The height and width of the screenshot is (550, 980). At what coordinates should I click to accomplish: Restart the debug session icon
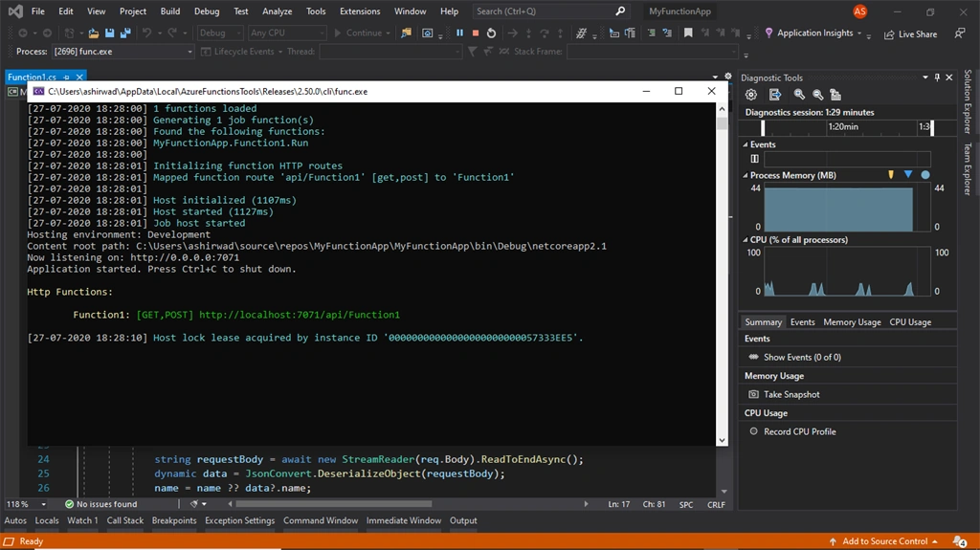(x=491, y=33)
